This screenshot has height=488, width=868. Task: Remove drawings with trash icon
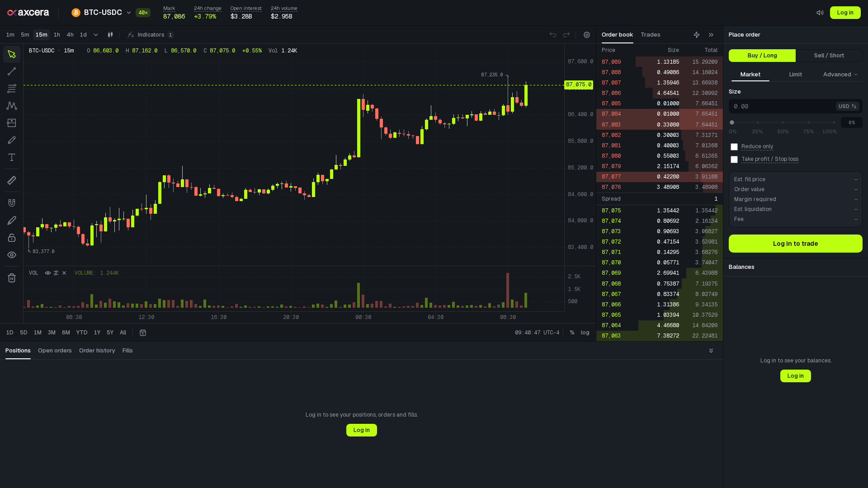pyautogui.click(x=12, y=278)
